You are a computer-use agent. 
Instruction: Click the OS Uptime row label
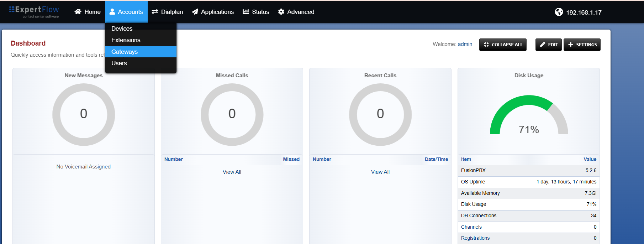click(473, 182)
